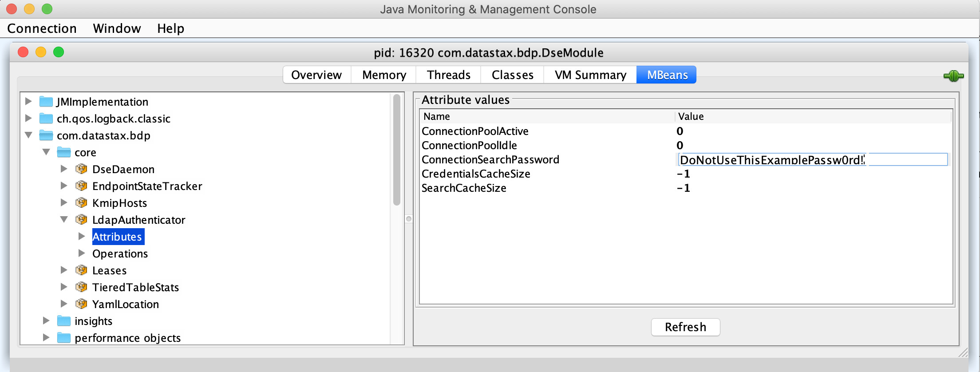Click the Value column header
Image resolution: width=980 pixels, height=372 pixels.
813,116
